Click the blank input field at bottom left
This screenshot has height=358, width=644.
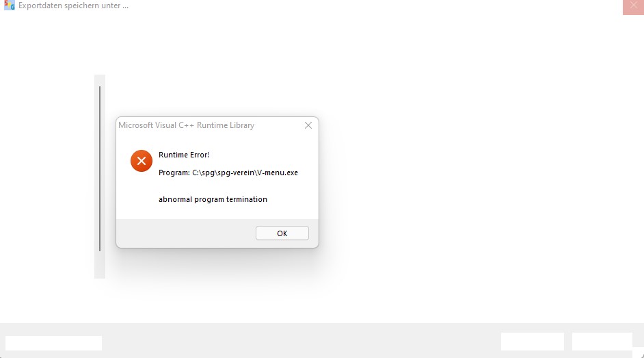(53, 343)
